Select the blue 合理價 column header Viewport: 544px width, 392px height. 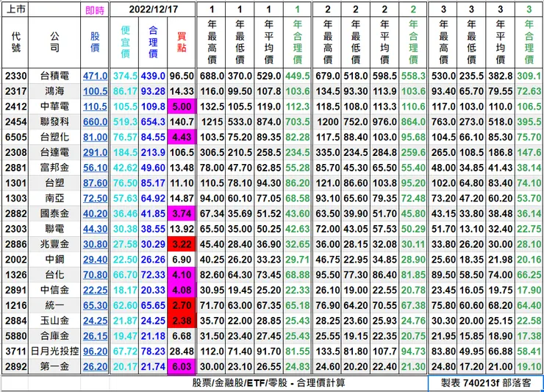[153, 42]
